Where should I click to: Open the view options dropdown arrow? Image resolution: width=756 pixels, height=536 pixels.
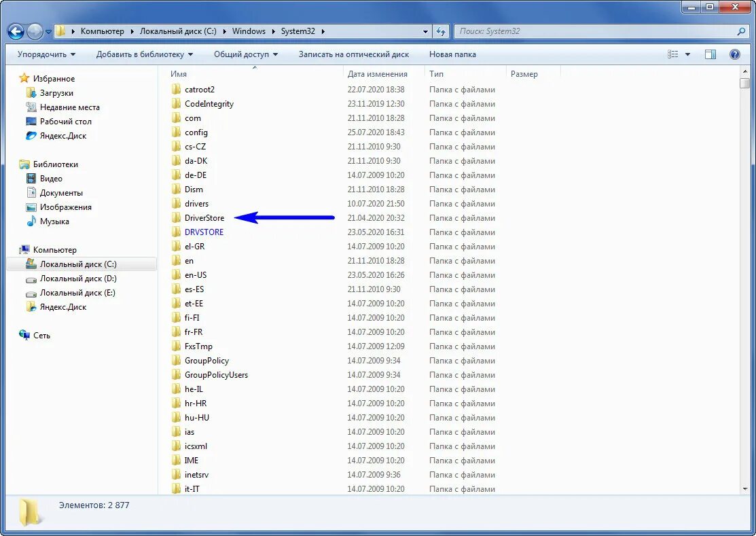click(x=687, y=54)
